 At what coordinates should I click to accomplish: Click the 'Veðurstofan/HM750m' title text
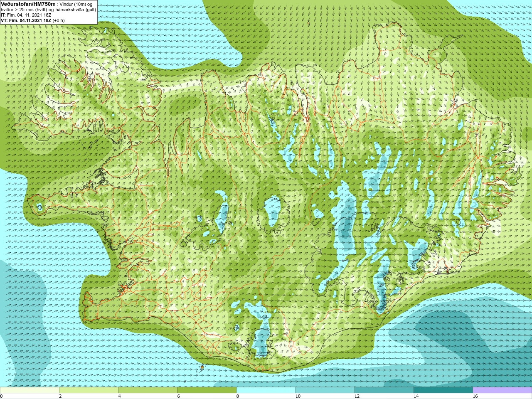pos(28,4)
